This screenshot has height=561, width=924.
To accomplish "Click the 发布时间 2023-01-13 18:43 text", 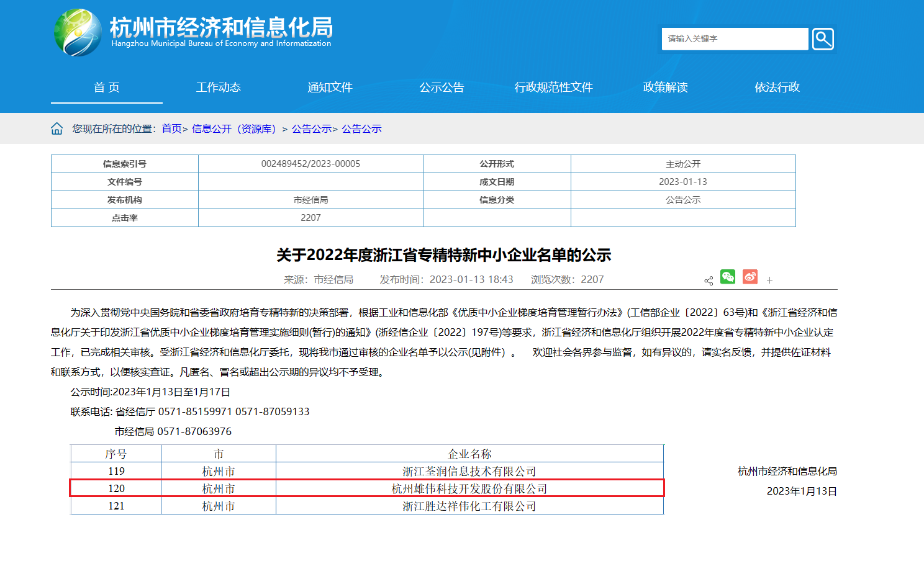I will 446,280.
